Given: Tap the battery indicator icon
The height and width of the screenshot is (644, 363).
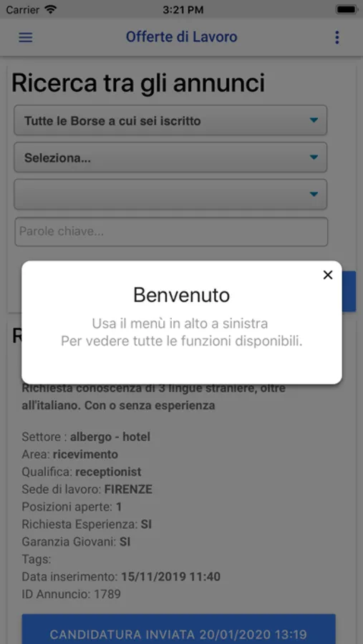Looking at the screenshot, I should [346, 9].
